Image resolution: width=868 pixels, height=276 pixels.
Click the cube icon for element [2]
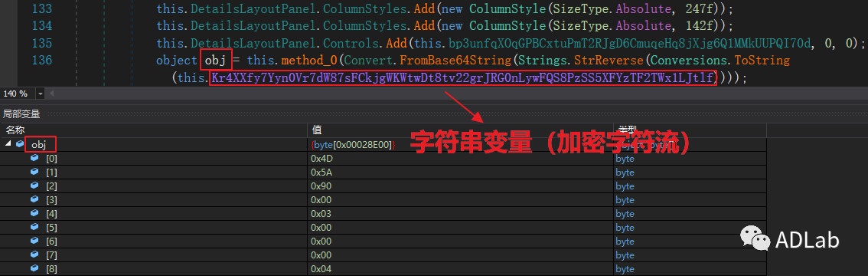point(34,186)
